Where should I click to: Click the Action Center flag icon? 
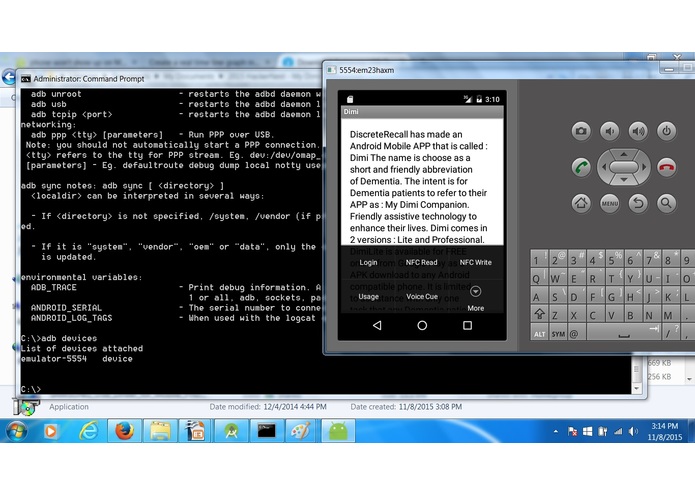pos(572,431)
